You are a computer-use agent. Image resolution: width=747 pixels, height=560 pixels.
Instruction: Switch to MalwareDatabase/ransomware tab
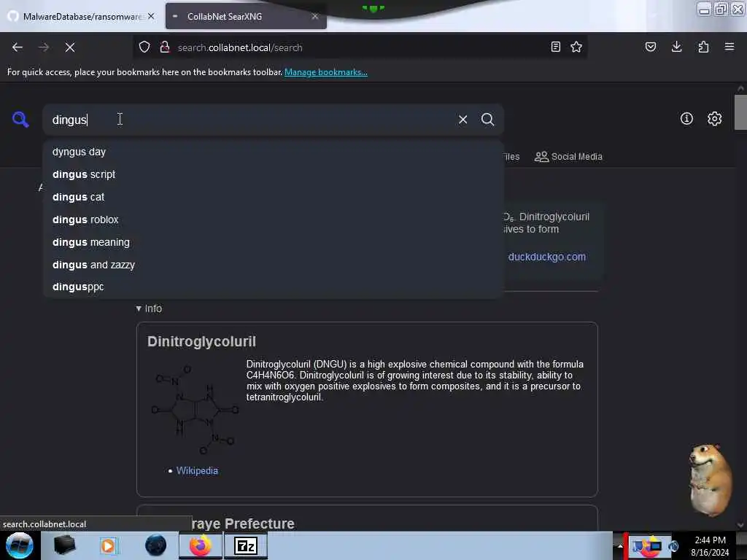pos(81,16)
